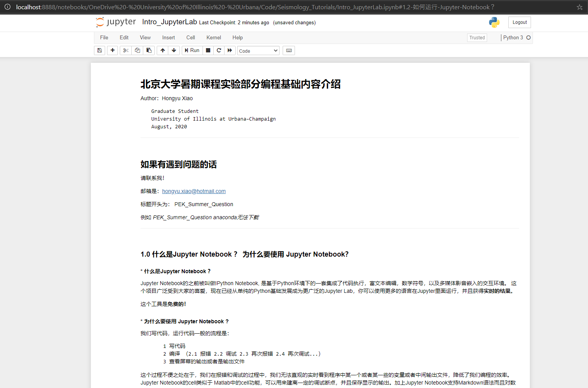
Task: Click the Python logo icon
Action: coord(494,22)
